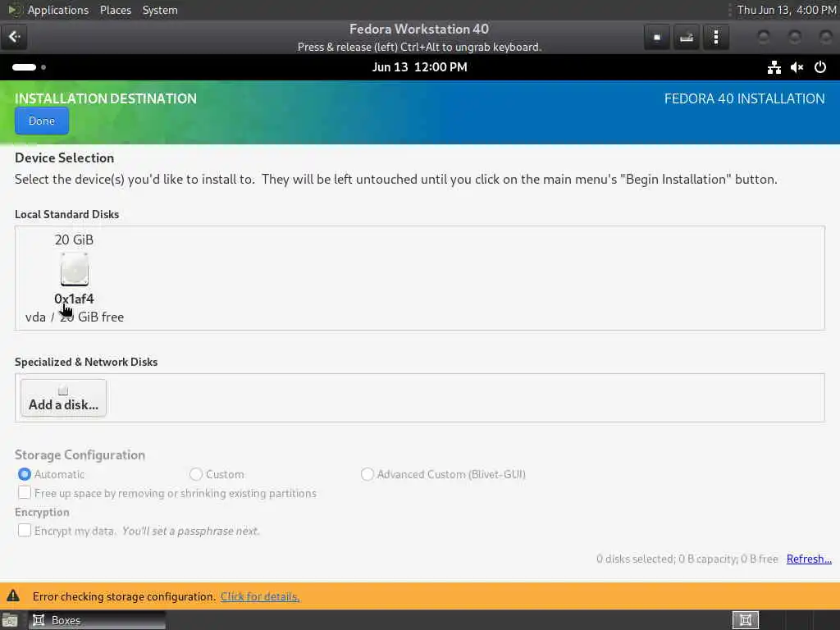Click the stop square button in Boxes header
Screen dimensions: 840x630
(657, 38)
